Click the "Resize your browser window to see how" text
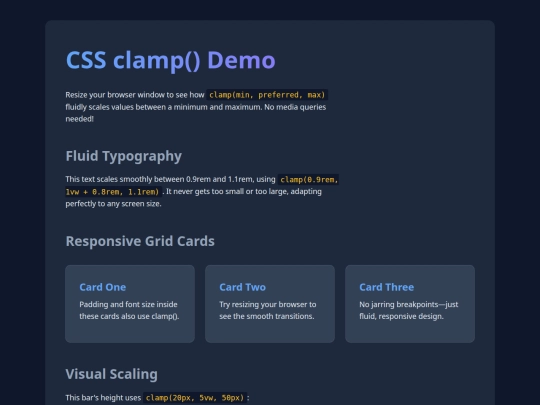Image resolution: width=540 pixels, height=405 pixels. pyautogui.click(x=135, y=95)
